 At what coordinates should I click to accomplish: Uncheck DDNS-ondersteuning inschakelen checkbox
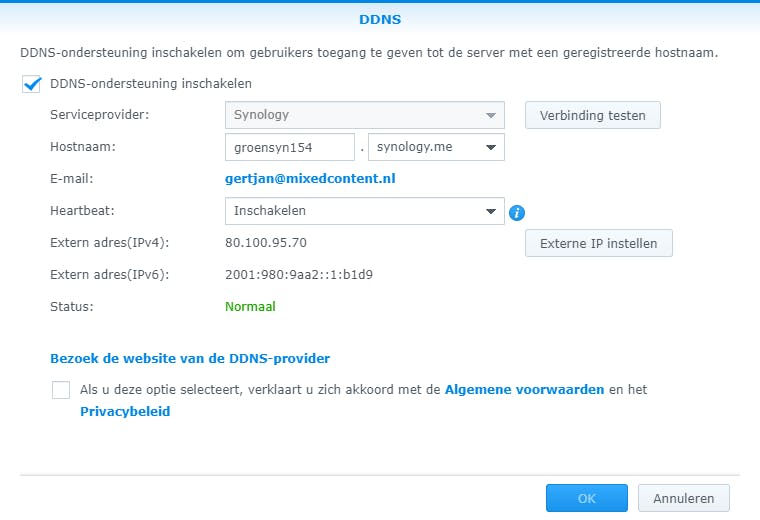point(31,84)
